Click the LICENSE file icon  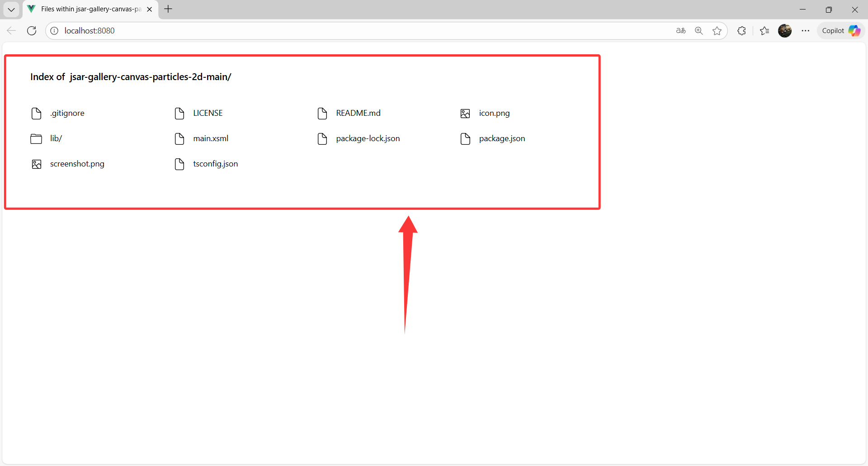[x=179, y=113]
